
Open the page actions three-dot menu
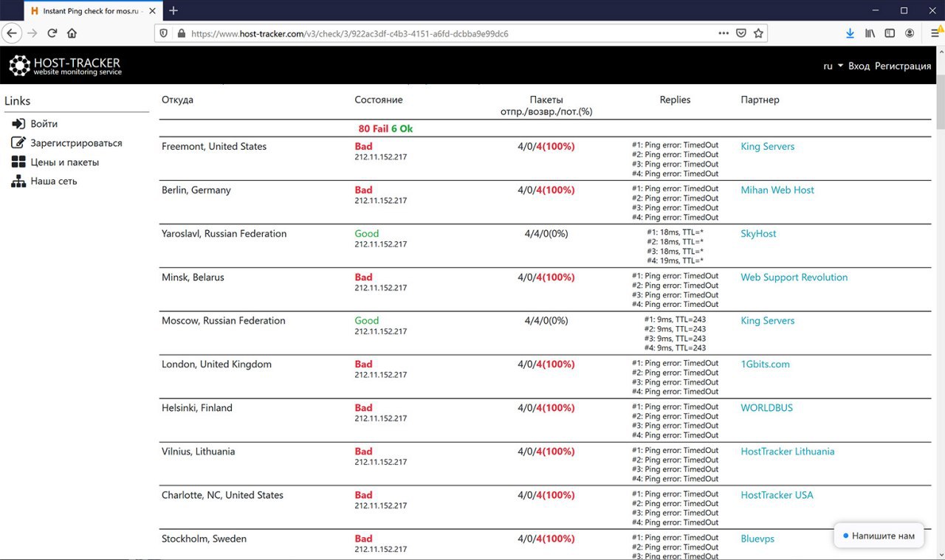724,33
